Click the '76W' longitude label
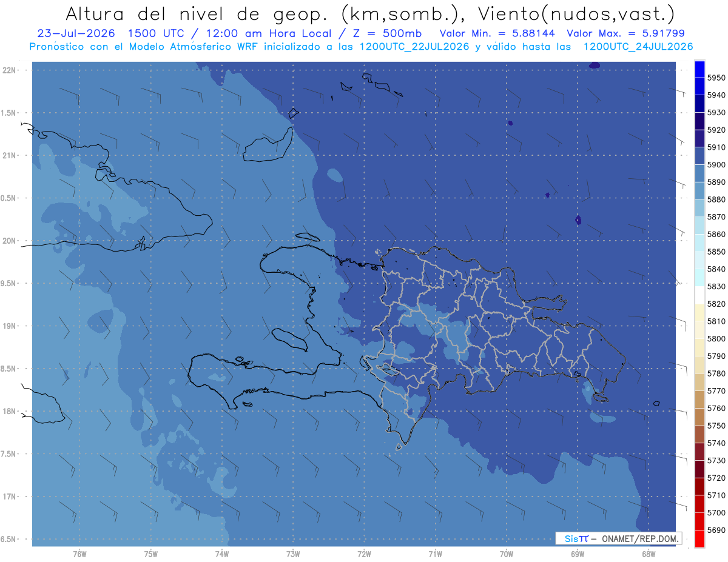 coord(79,554)
